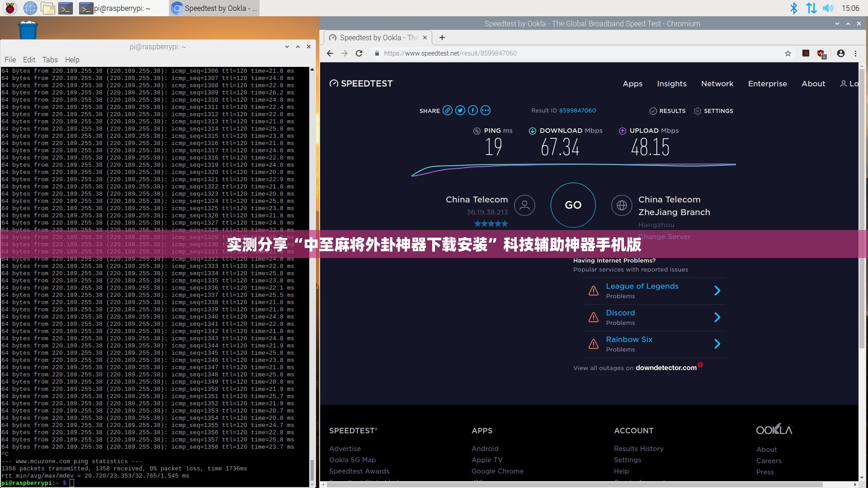Image resolution: width=868 pixels, height=488 pixels.
Task: Open the system clock showing 15:06
Action: [850, 8]
